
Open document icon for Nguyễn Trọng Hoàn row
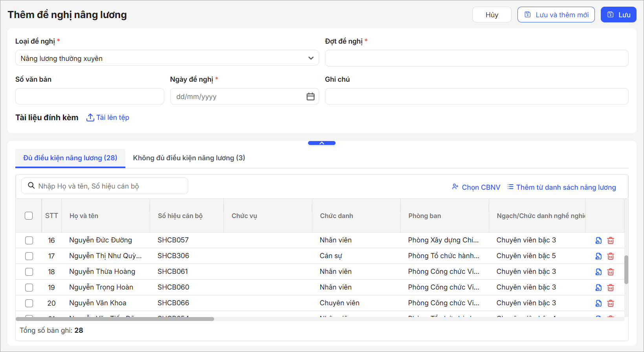598,288
